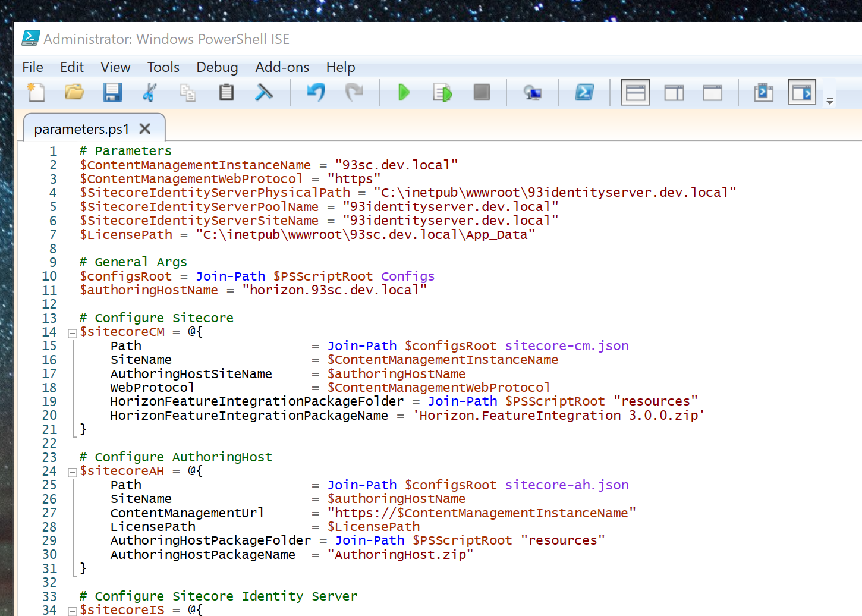Click "AuthoringHost.zip" string
862x616 pixels.
[401, 554]
